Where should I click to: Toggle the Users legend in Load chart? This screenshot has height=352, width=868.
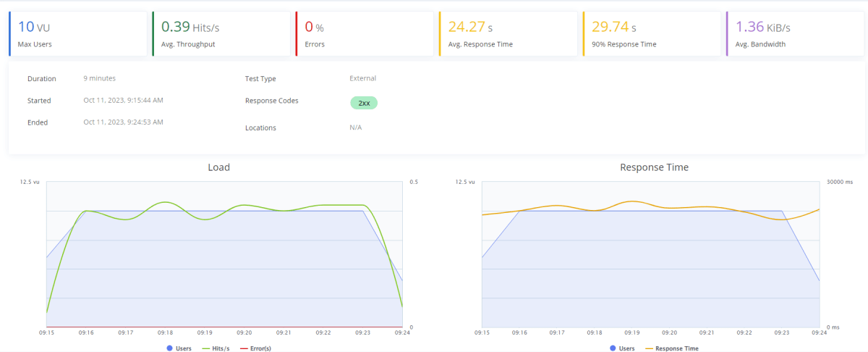(x=179, y=348)
